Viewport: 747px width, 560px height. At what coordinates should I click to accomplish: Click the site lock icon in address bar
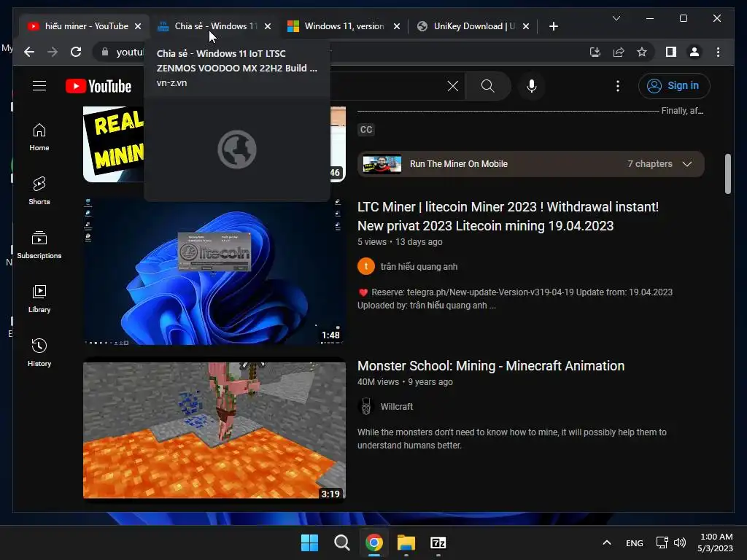[105, 52]
